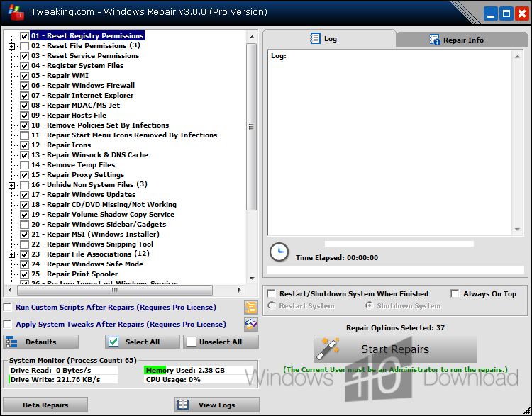532x416 pixels.
Task: Click the custom scripts editor icon
Action: [251, 308]
